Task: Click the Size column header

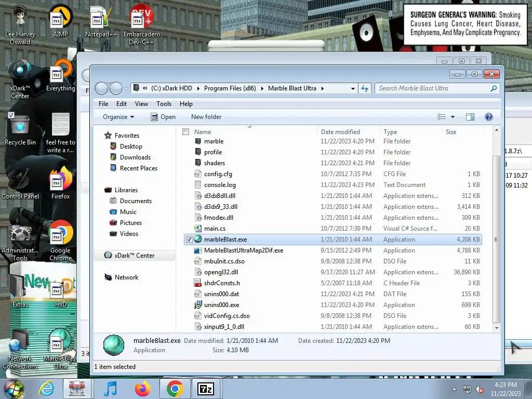Action: (x=463, y=131)
